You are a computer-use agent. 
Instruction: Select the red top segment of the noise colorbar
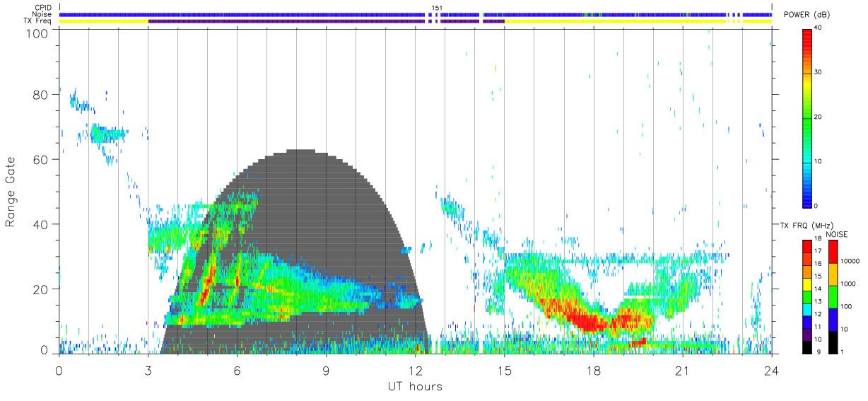[833, 252]
